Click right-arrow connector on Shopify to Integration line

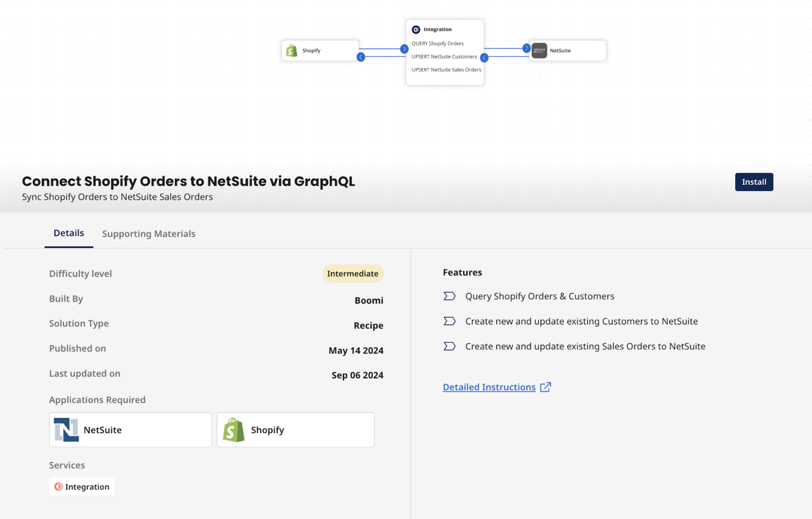tap(404, 49)
